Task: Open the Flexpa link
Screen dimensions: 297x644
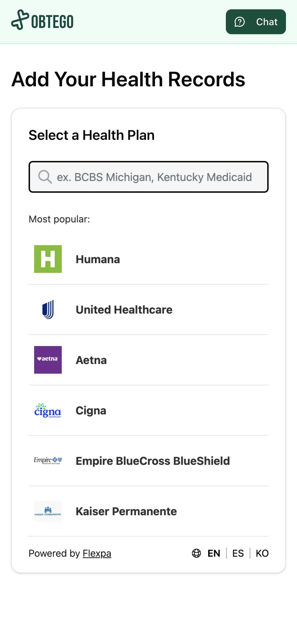Action: click(x=97, y=554)
